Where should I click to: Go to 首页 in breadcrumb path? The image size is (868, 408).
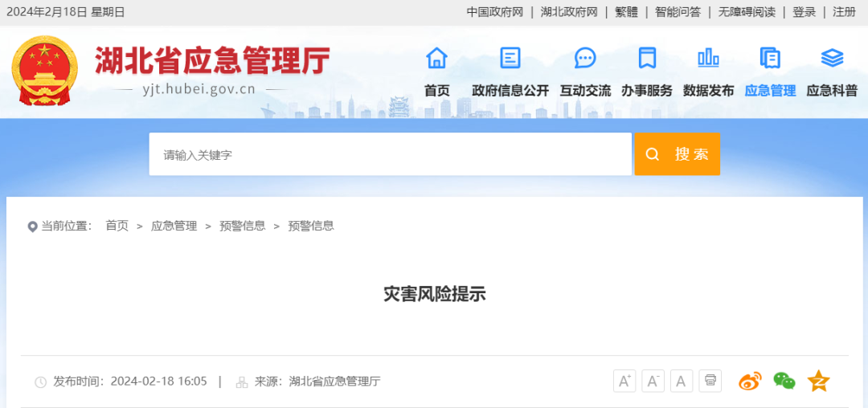click(x=117, y=226)
